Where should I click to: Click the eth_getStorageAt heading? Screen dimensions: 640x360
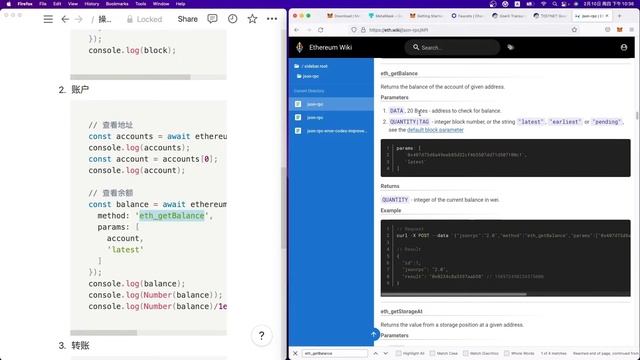401,311
